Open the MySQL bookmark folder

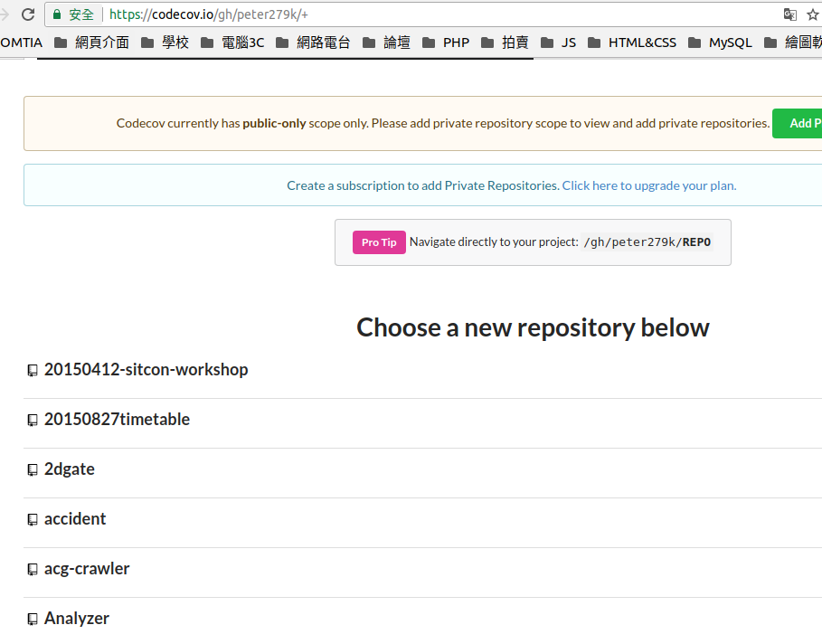click(x=721, y=43)
